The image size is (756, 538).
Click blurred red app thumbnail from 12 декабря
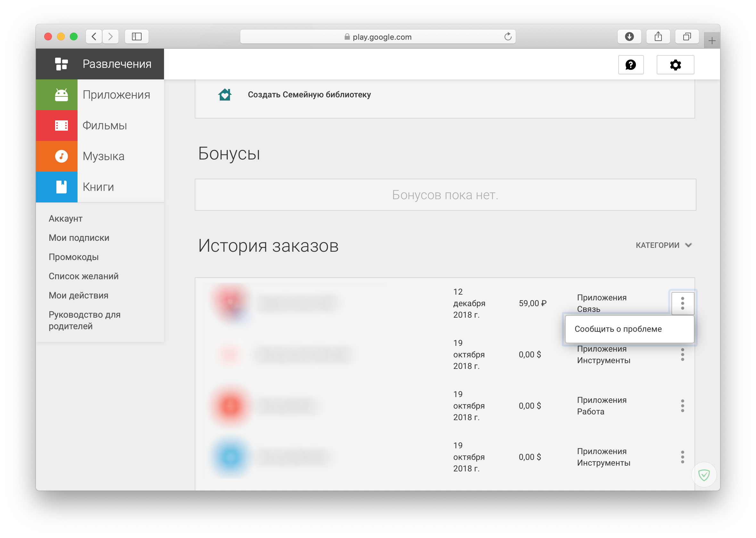point(231,303)
